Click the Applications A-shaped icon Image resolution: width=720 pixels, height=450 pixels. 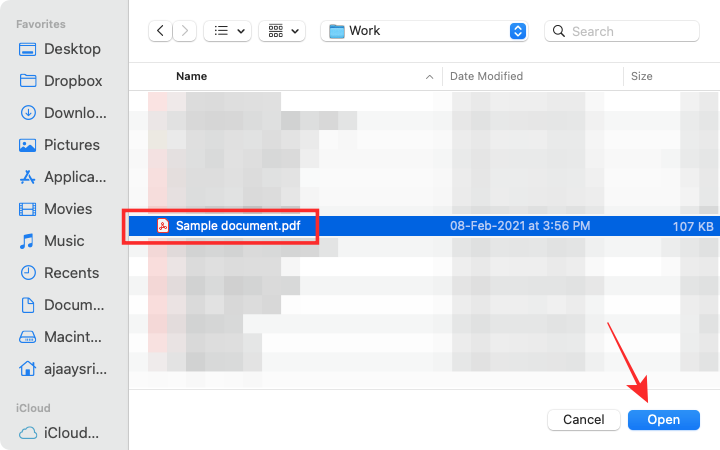[x=28, y=177]
